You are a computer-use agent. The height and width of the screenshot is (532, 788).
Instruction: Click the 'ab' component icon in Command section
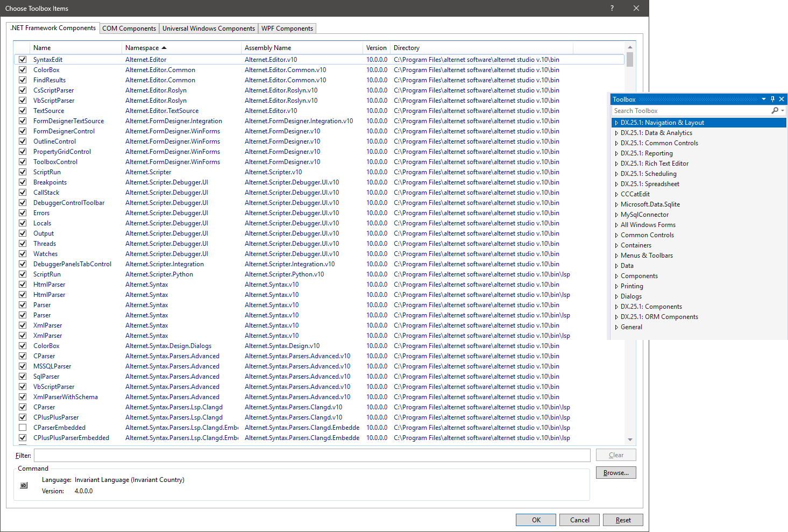[x=24, y=485]
